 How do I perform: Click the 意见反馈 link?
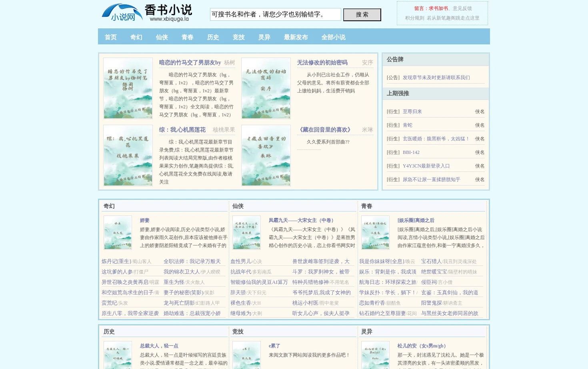pyautogui.click(x=462, y=8)
